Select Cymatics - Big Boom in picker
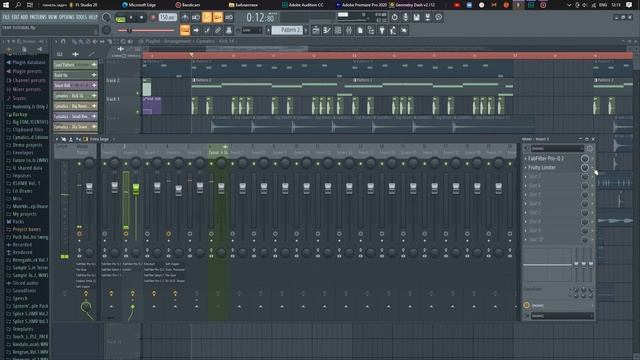The height and width of the screenshot is (360, 640). 75,106
